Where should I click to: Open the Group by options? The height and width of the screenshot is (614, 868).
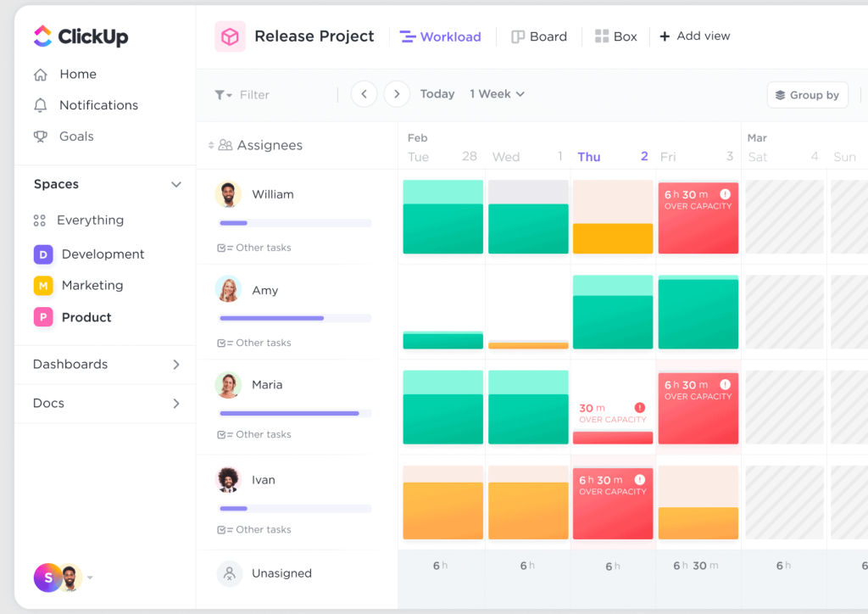[807, 94]
